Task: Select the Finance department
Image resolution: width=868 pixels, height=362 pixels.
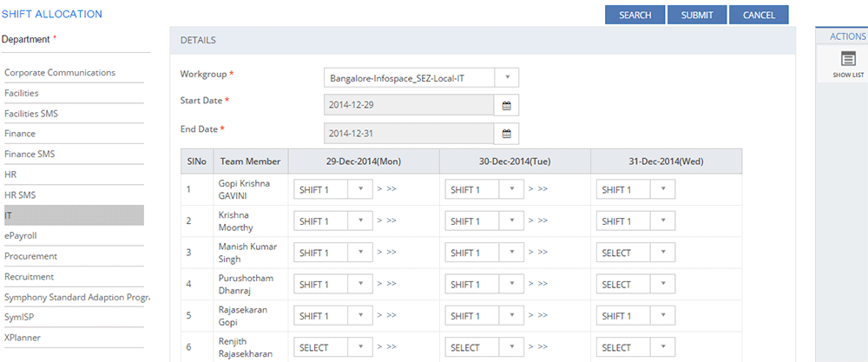Action: tap(20, 134)
